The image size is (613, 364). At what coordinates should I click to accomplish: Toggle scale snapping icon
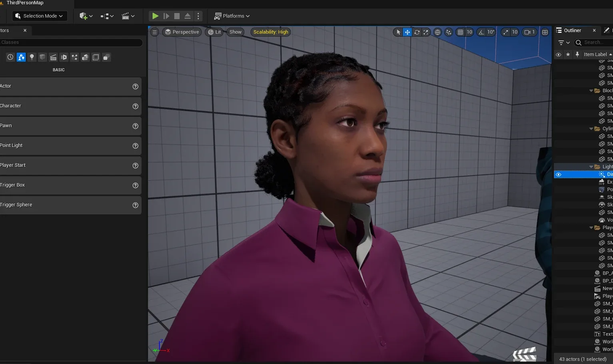(506, 32)
